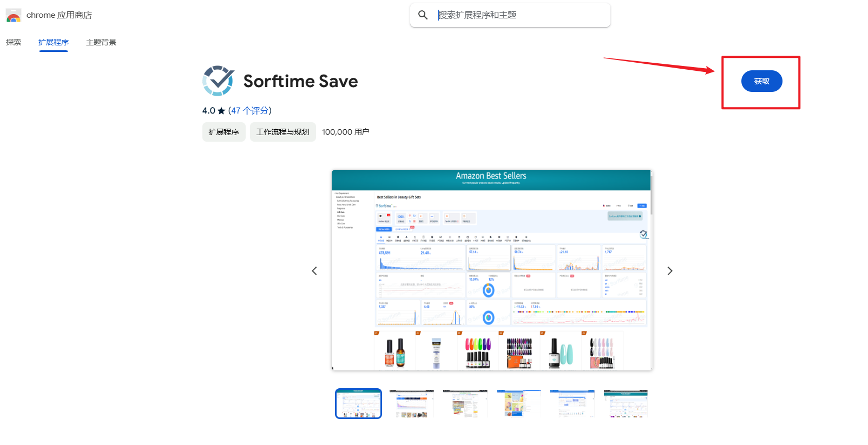Select the 扩展程序 tab

pyautogui.click(x=54, y=42)
